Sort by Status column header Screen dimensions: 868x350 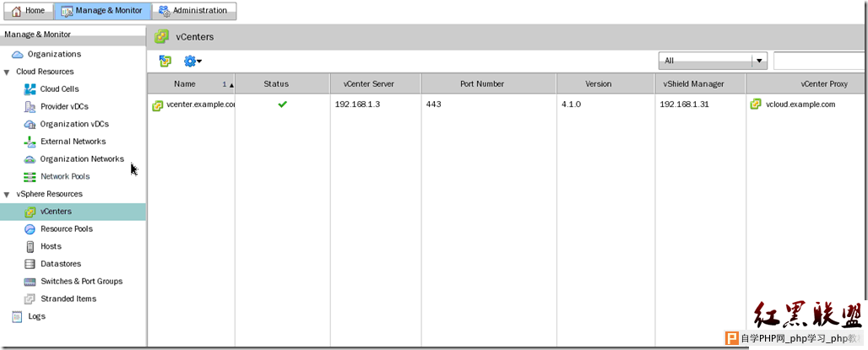pyautogui.click(x=283, y=84)
